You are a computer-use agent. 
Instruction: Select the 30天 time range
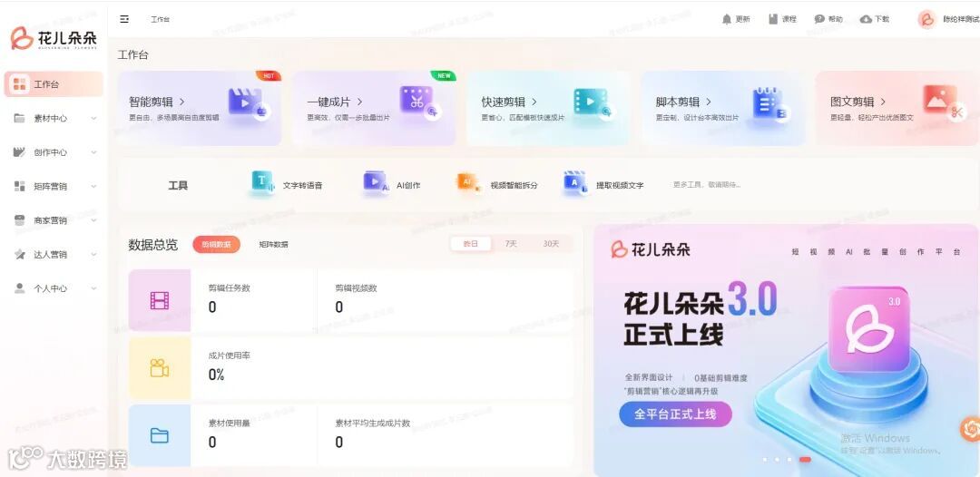coord(551,244)
